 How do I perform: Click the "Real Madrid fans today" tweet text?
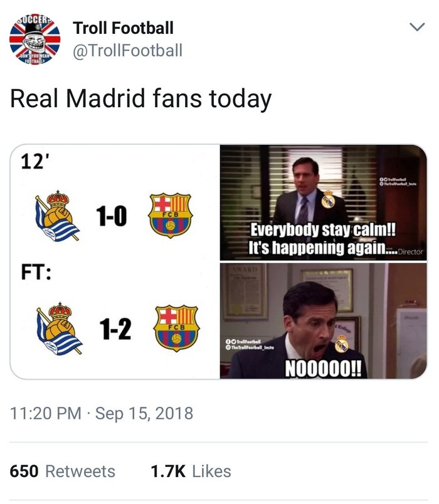tap(141, 99)
